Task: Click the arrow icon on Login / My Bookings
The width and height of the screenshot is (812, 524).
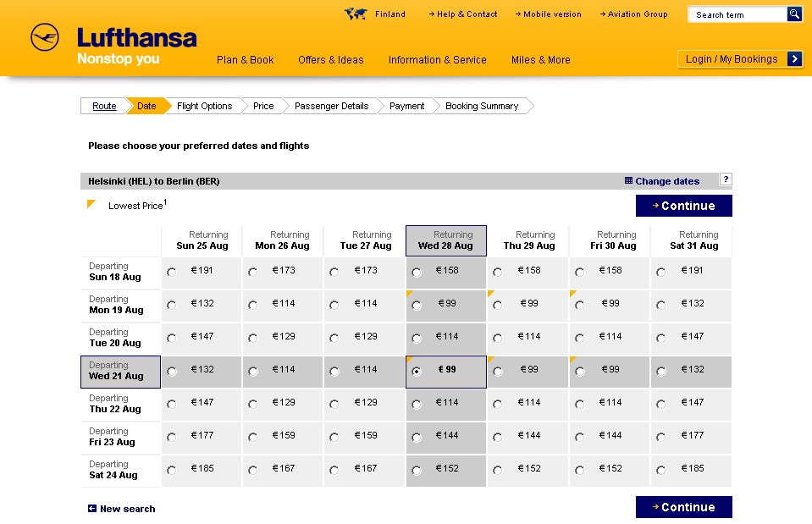Action: coord(794,58)
